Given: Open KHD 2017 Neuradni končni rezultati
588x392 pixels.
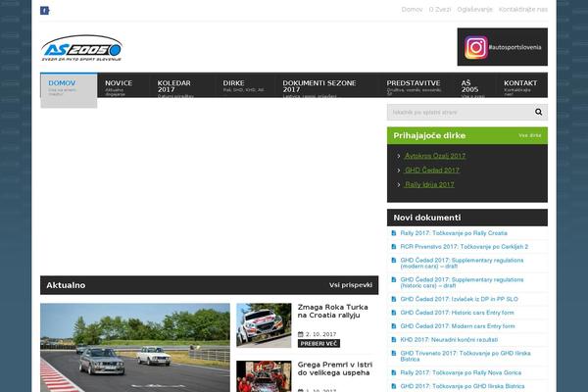Looking at the screenshot, I should pos(449,339).
